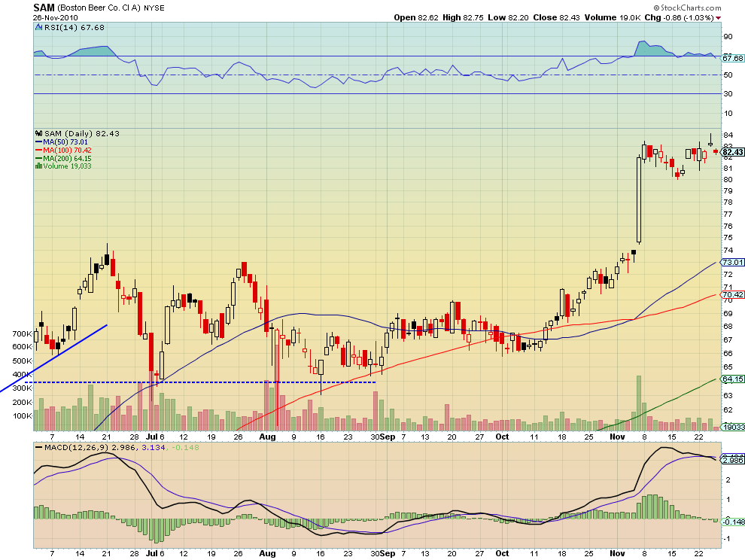Click the 'MACD(12,26,9) 2.986' legend label
Viewport: 745px width, 560px height.
pos(90,447)
